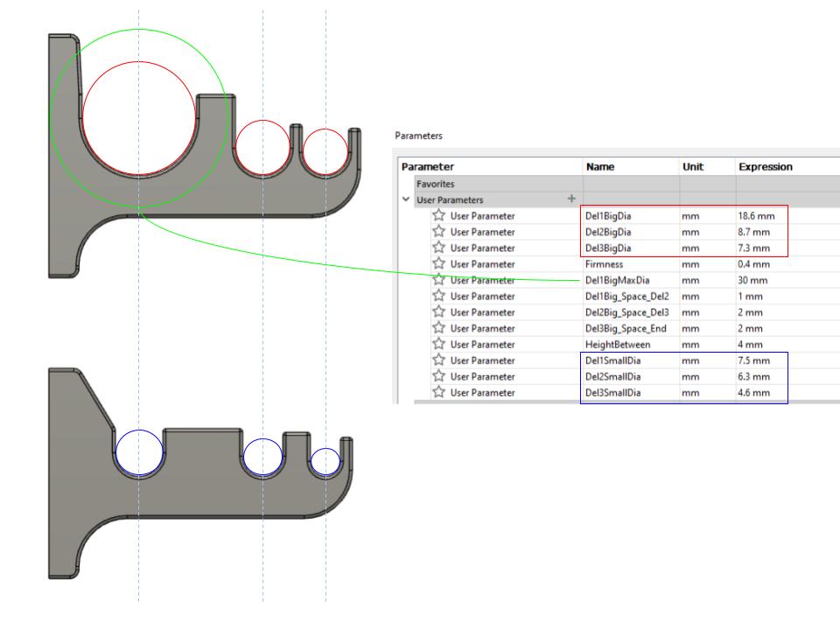840x630 pixels.
Task: Select the 30 mm Del1BigMaxDia expression
Action: point(751,280)
